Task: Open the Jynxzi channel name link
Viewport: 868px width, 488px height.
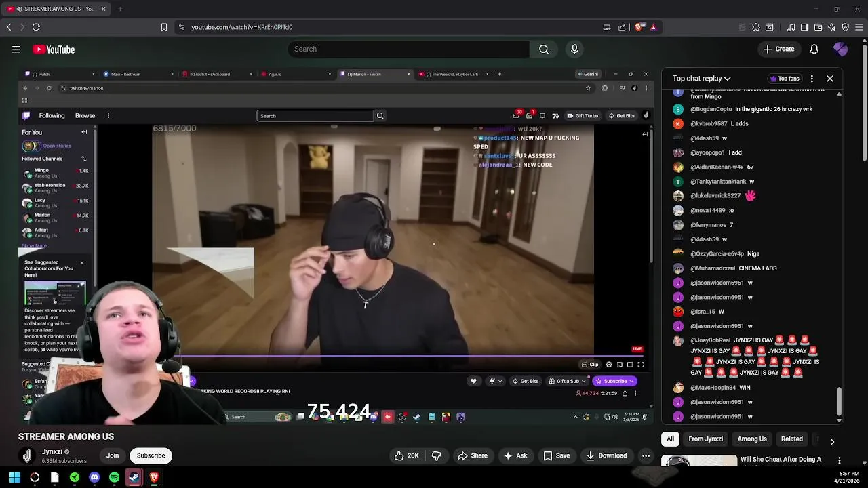Action: (52, 451)
